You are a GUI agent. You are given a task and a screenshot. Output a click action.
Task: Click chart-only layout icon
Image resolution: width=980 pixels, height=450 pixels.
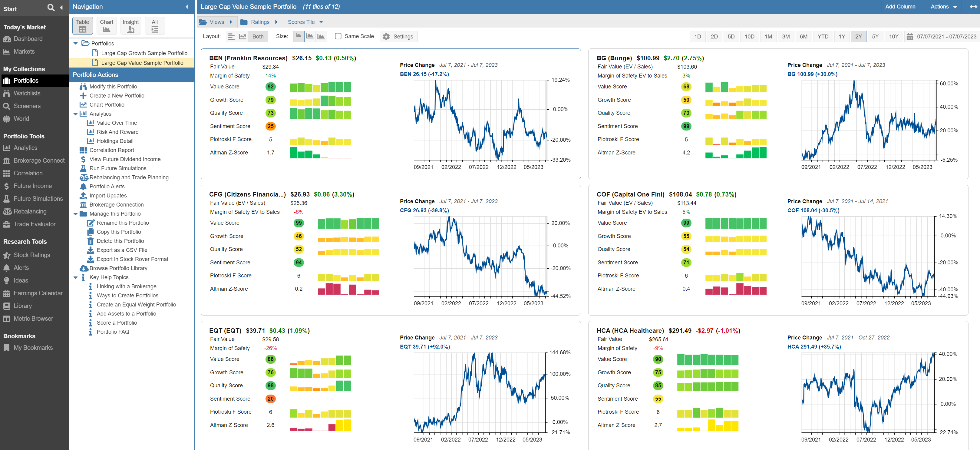[x=242, y=37]
